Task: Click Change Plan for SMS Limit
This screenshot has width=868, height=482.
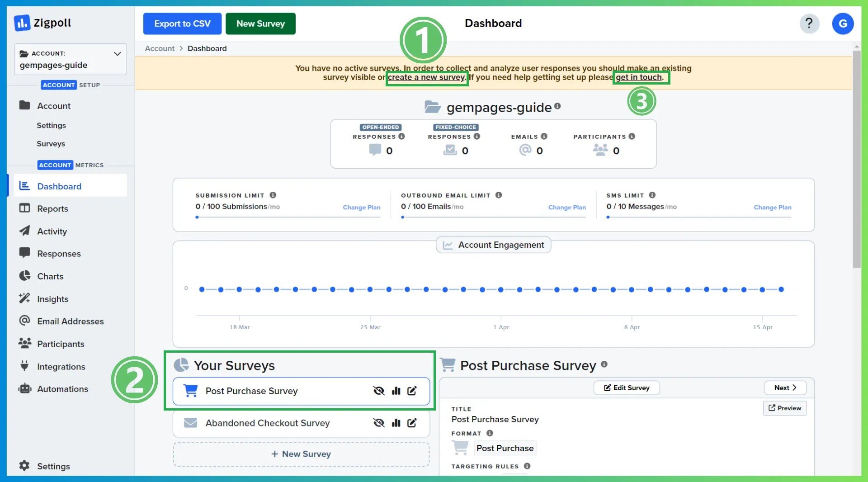Action: (x=773, y=207)
